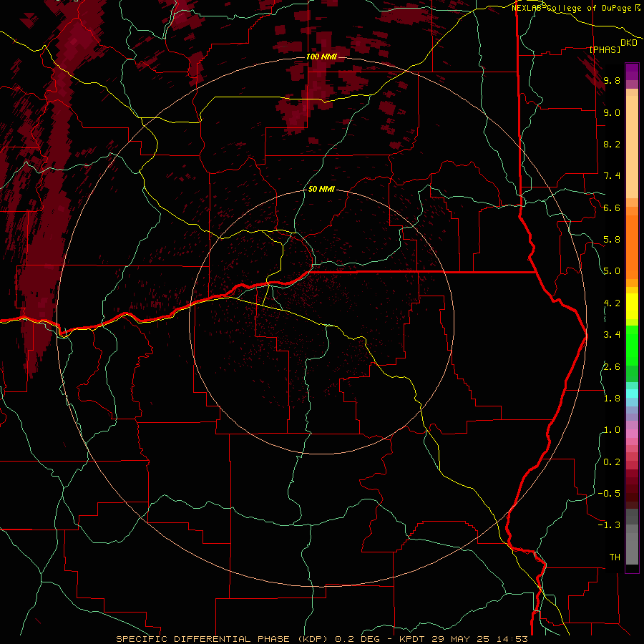Click the 8.2 value on the scale

pos(612,144)
